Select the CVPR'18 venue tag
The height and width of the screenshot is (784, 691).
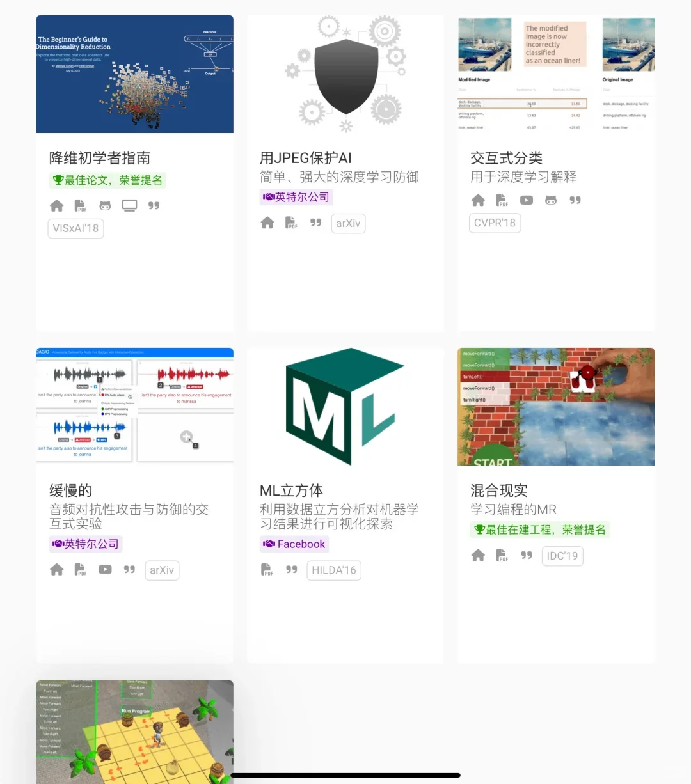pyautogui.click(x=494, y=223)
